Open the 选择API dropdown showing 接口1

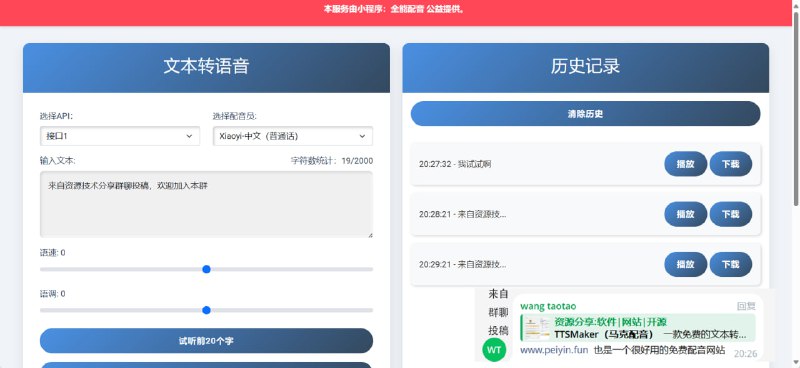tap(120, 136)
